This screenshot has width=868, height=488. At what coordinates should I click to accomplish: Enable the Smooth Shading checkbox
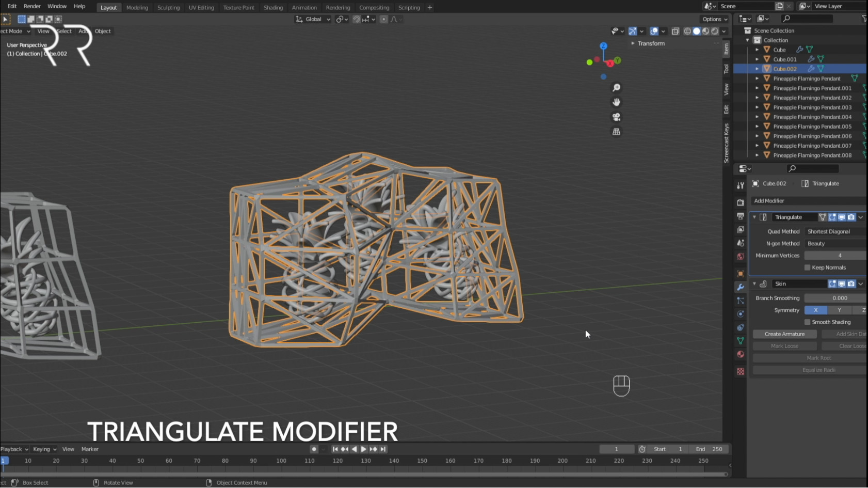click(x=808, y=322)
